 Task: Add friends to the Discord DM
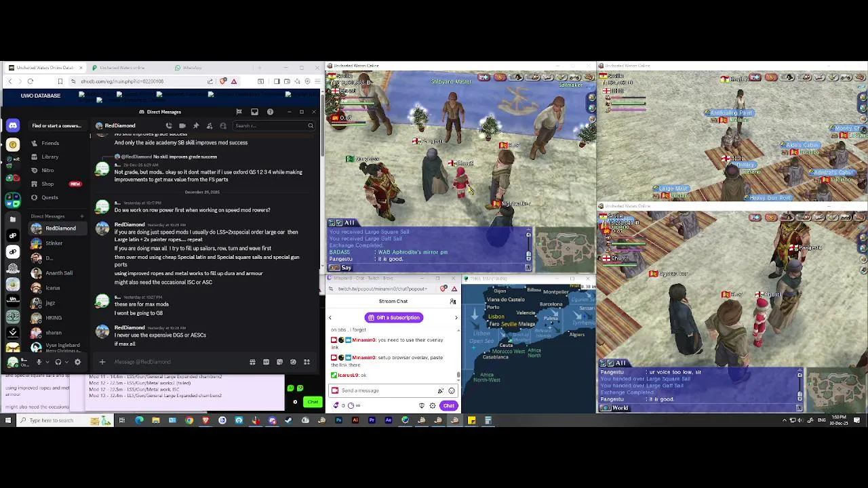point(210,125)
